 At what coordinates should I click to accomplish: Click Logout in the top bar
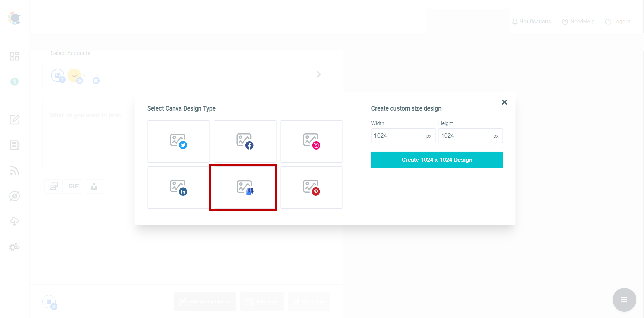pyautogui.click(x=618, y=21)
